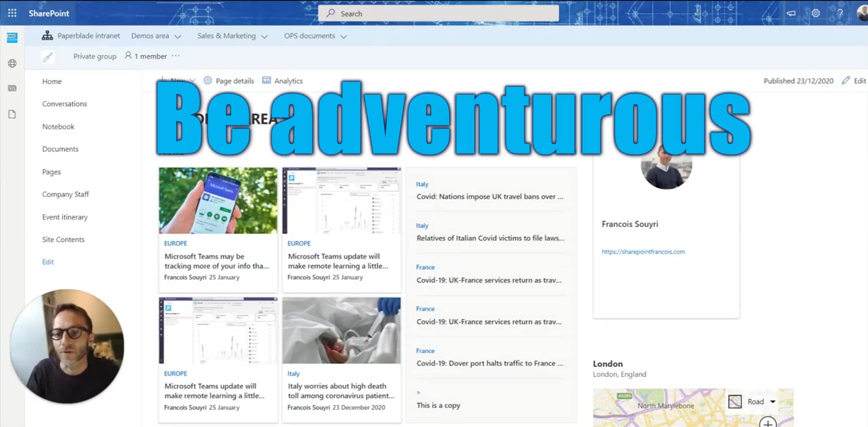The height and width of the screenshot is (427, 868).
Task: Open Page details
Action: point(229,81)
